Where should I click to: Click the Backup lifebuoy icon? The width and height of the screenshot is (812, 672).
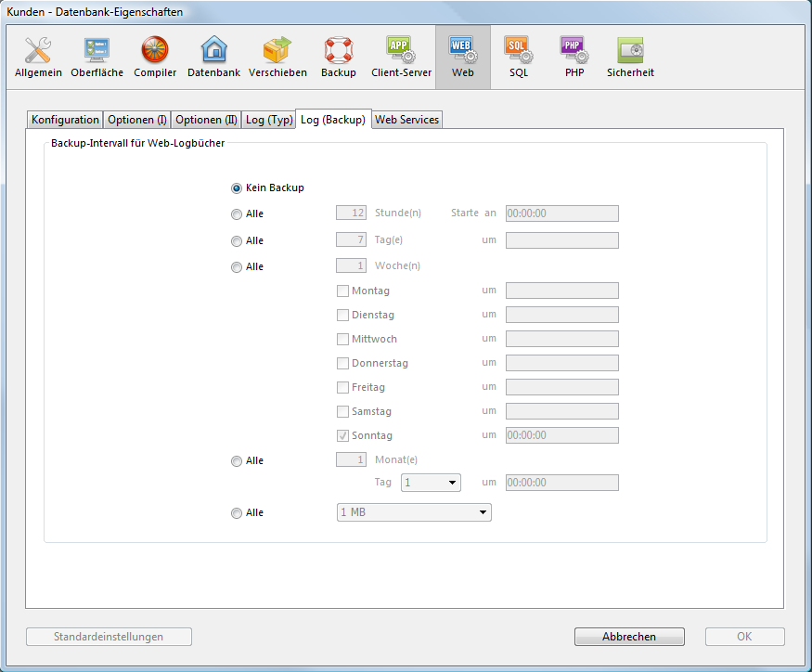tap(339, 57)
